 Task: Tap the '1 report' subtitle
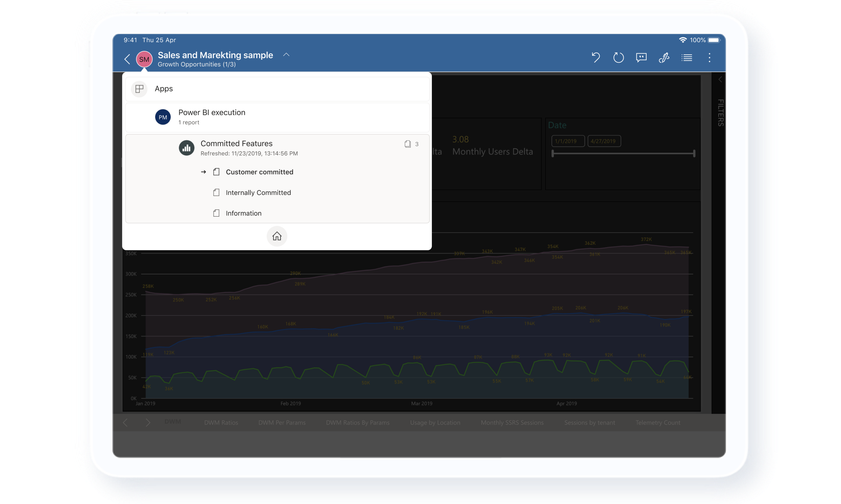coord(189,122)
